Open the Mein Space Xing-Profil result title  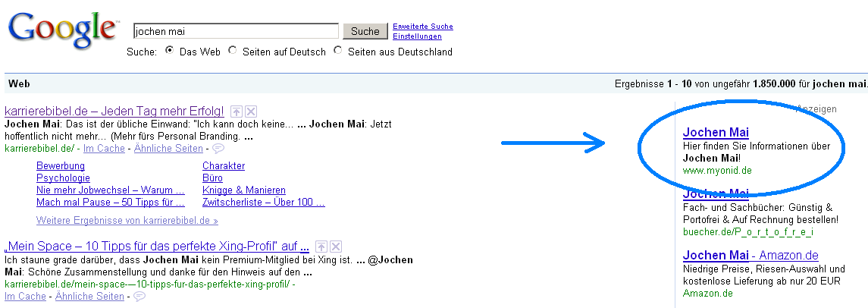(x=157, y=246)
